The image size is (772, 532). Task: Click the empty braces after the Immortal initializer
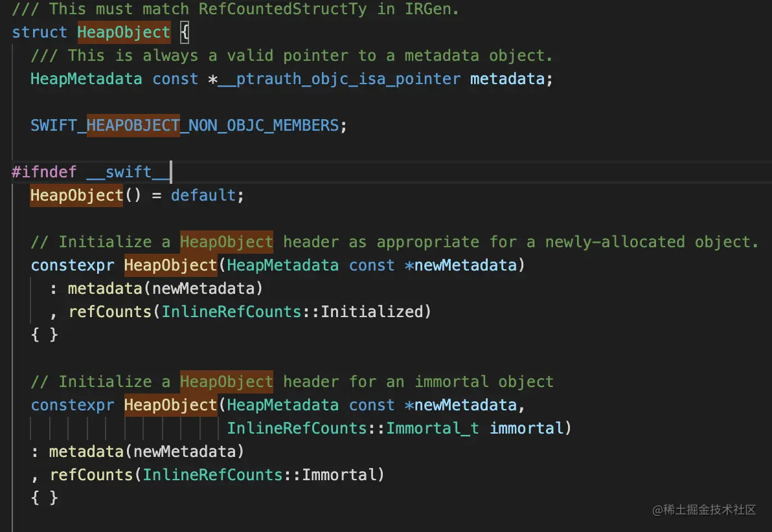pos(44,498)
